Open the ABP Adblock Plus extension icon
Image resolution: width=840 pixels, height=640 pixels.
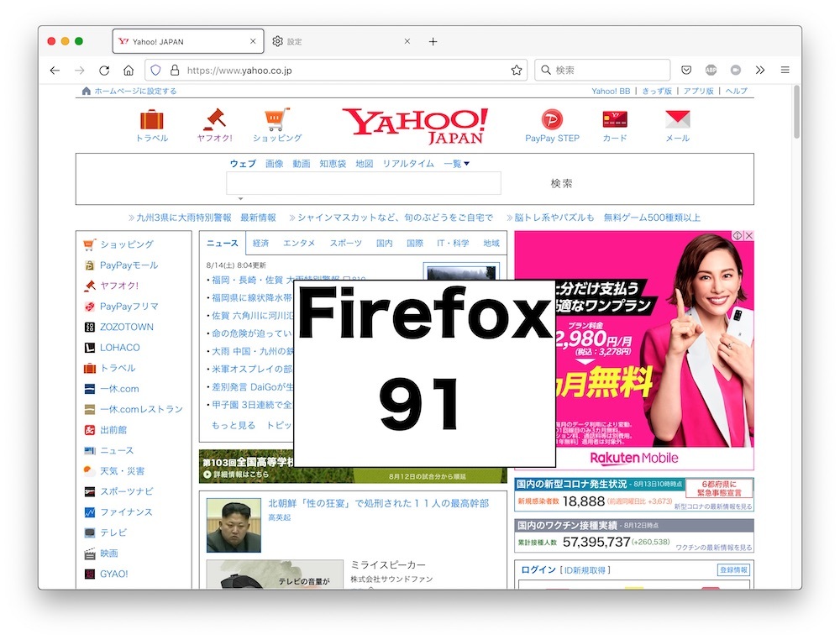click(711, 71)
